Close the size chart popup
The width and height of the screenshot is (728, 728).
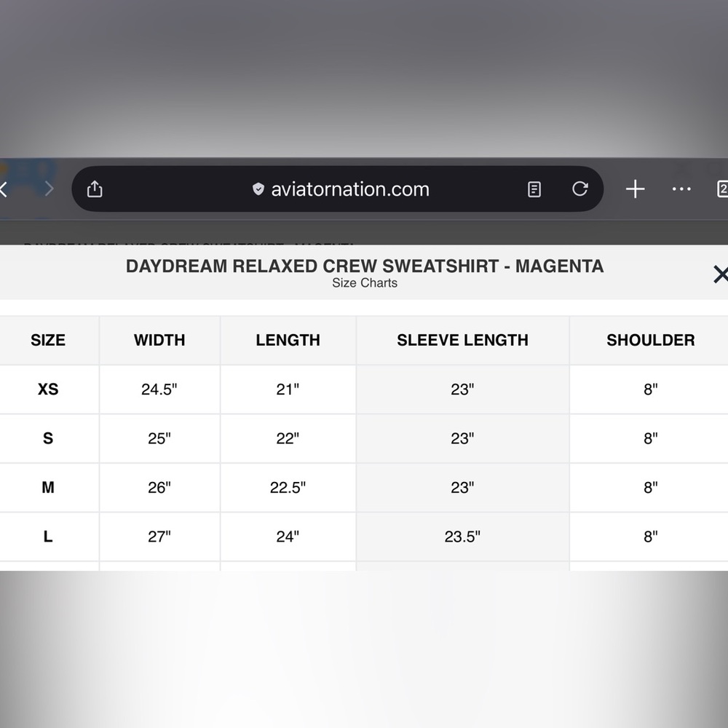(721, 274)
